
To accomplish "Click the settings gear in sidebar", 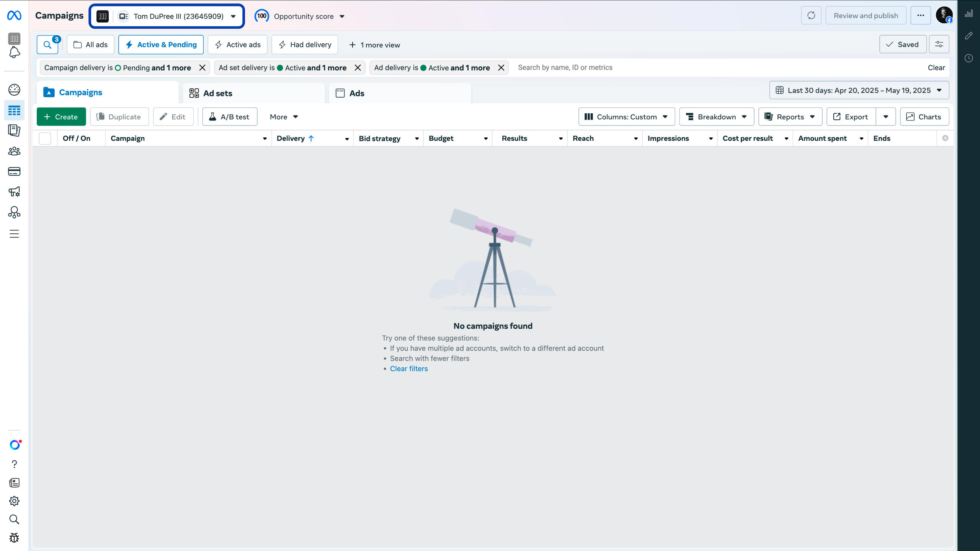I will [x=14, y=501].
